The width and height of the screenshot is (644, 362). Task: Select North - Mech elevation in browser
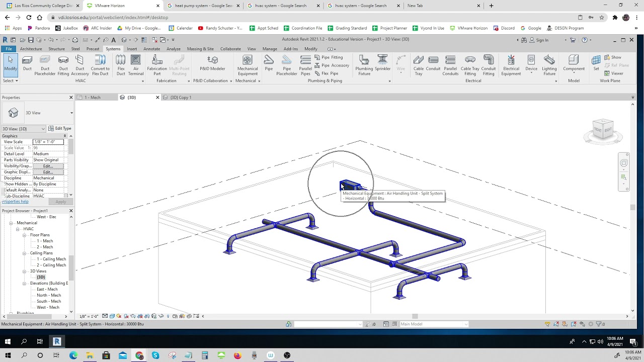[48, 295]
